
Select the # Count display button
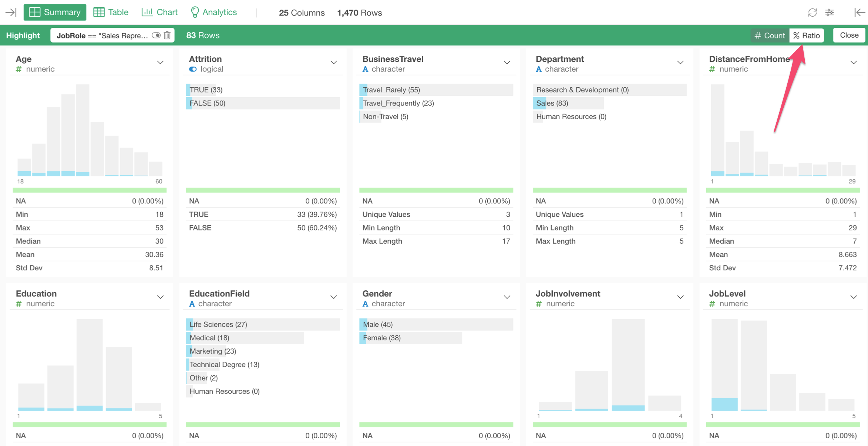point(769,35)
